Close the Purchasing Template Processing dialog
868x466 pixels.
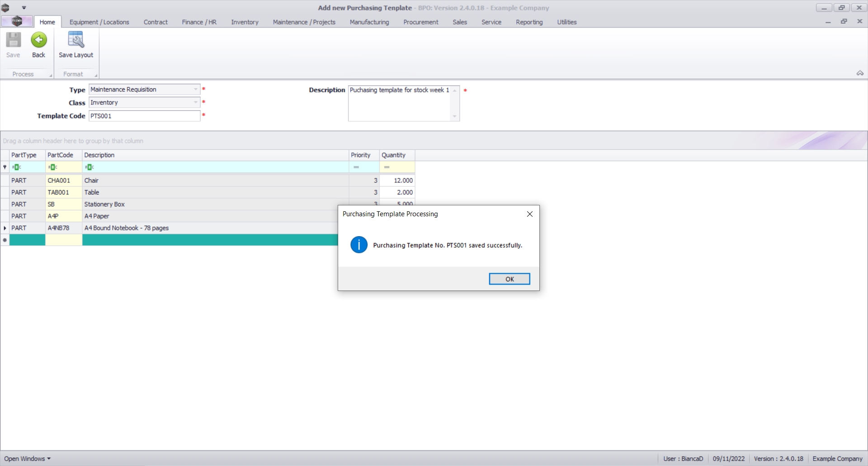pos(530,214)
